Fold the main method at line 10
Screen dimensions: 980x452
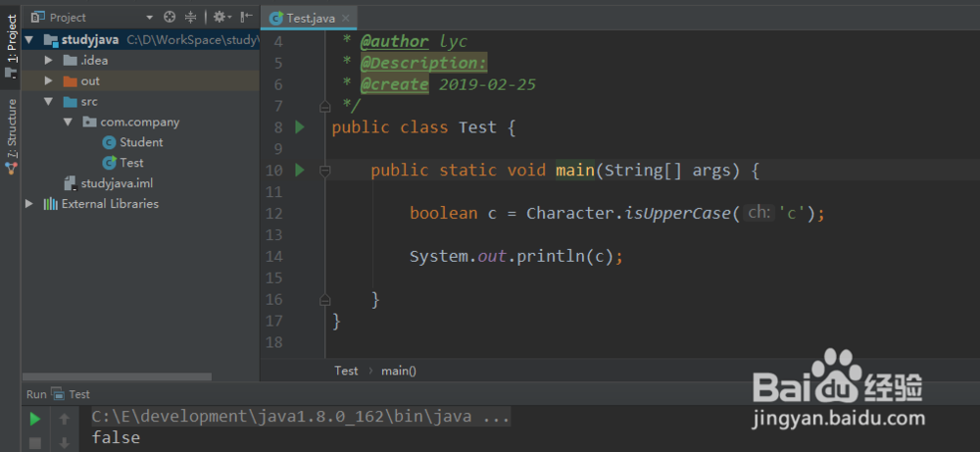coord(324,170)
